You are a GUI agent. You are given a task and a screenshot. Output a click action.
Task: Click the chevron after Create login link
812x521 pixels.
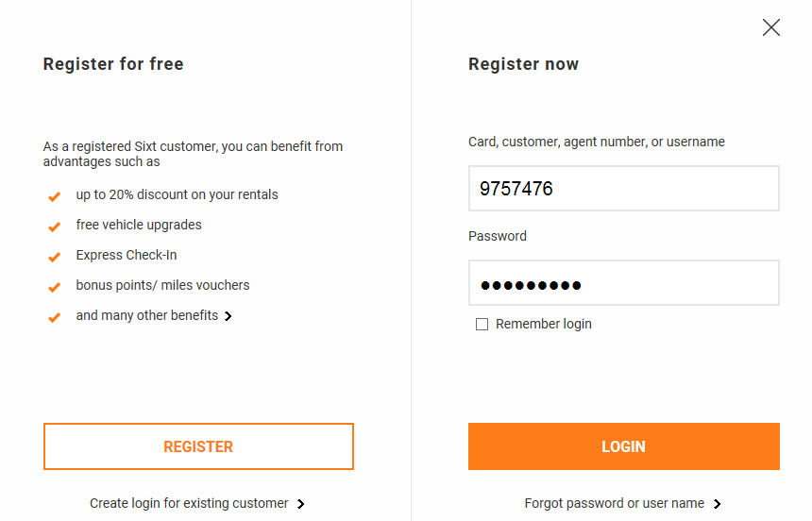pyautogui.click(x=300, y=504)
